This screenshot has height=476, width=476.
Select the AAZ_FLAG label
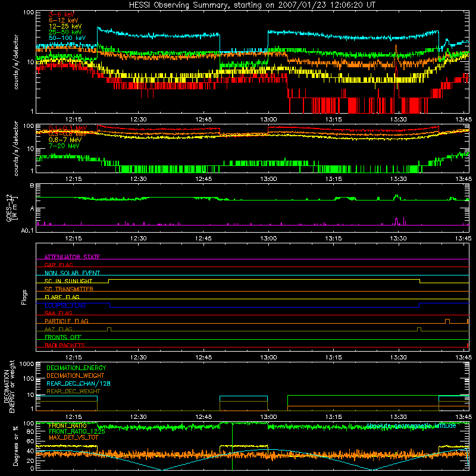coord(58,329)
